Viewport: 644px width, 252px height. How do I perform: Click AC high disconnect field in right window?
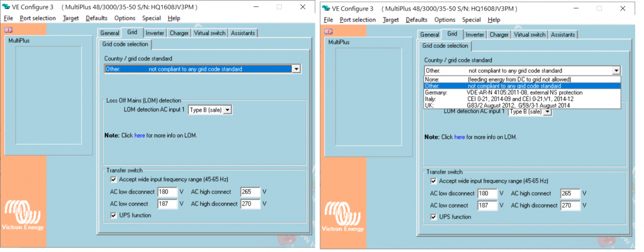coord(570,205)
